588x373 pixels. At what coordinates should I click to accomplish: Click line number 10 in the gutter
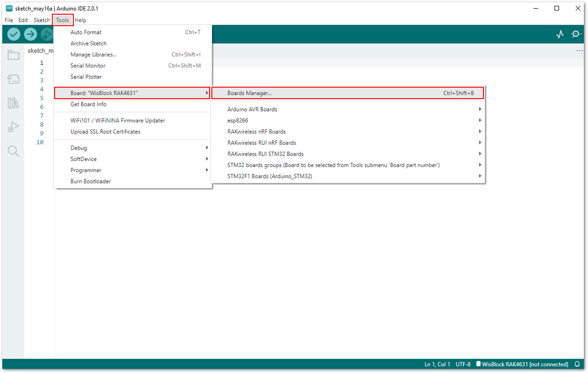pyautogui.click(x=40, y=142)
